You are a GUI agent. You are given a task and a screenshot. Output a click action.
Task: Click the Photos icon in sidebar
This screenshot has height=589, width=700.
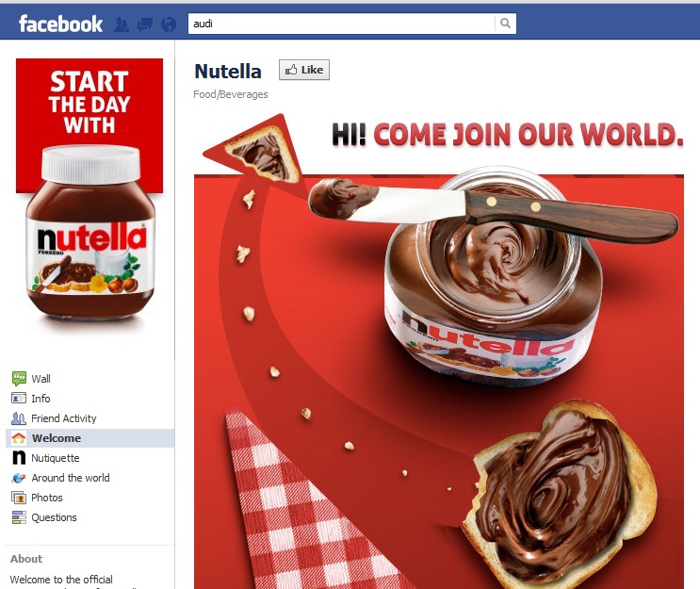coord(19,498)
